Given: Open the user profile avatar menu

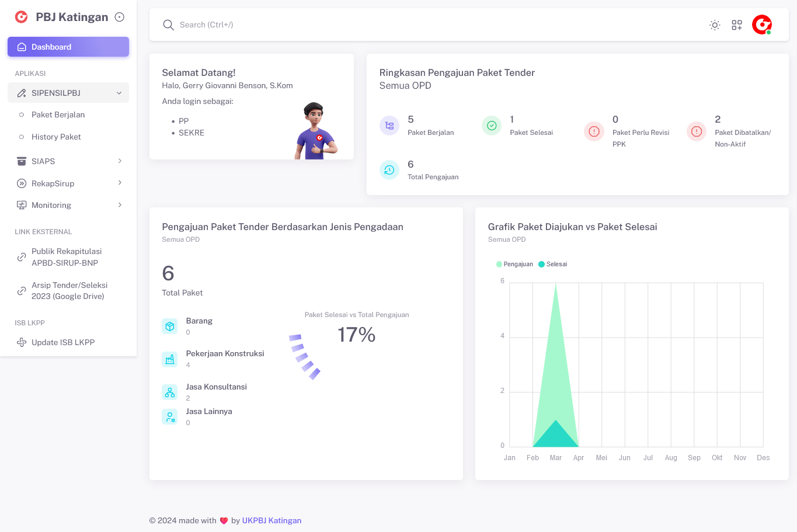Looking at the screenshot, I should coord(761,25).
